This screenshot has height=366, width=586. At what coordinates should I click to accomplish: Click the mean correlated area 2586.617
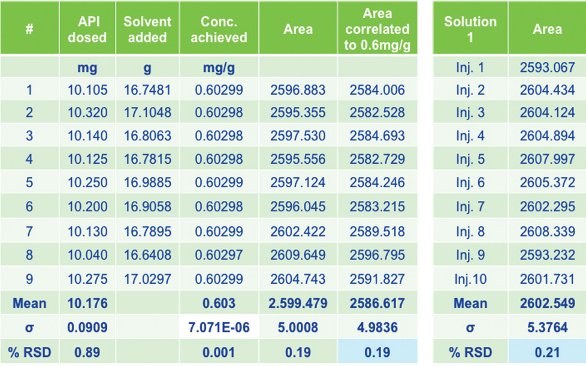pyautogui.click(x=377, y=303)
